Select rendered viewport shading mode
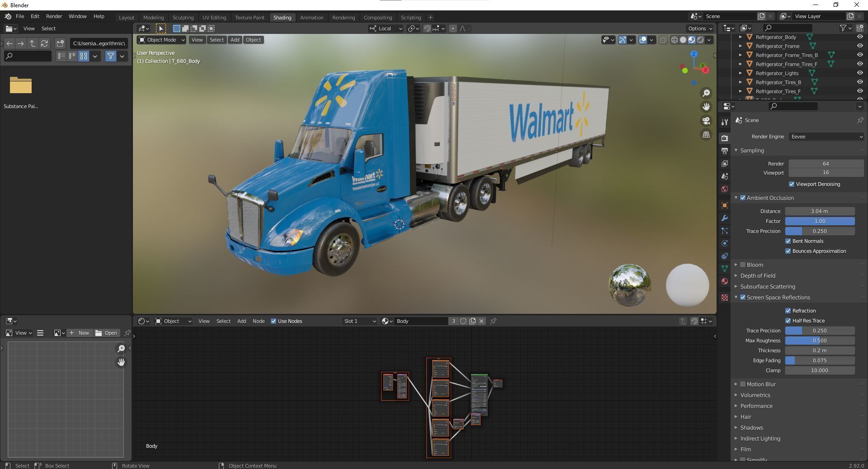 (x=700, y=40)
